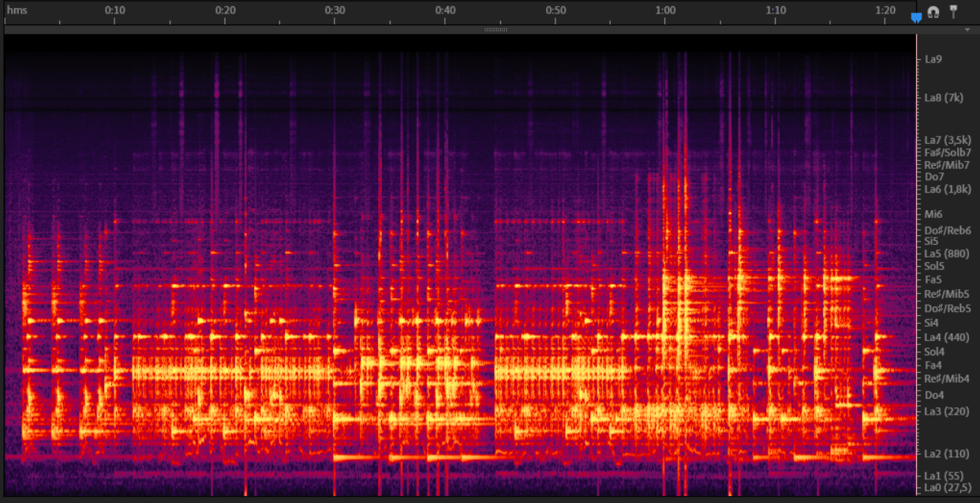The width and height of the screenshot is (980, 503).
Task: Click the hms time format label
Action: click(17, 10)
